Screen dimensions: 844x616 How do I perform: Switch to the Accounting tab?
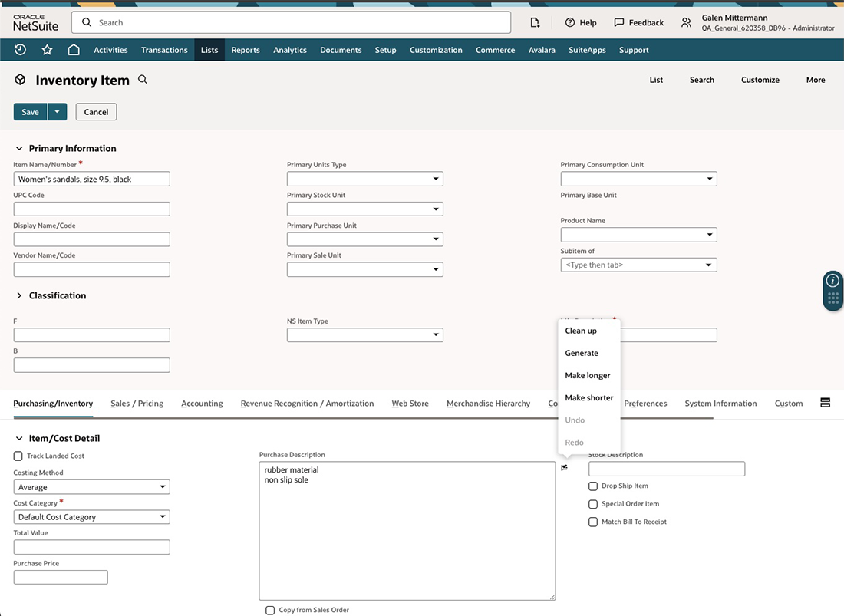click(202, 404)
